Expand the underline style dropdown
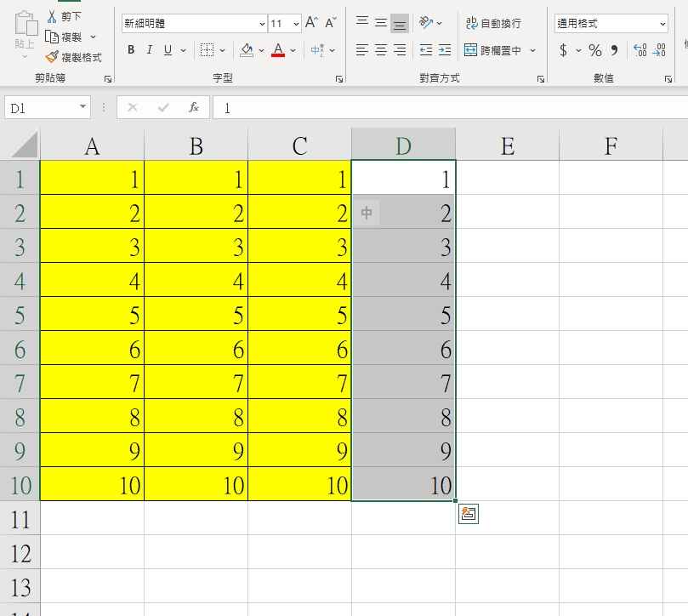 [x=183, y=50]
